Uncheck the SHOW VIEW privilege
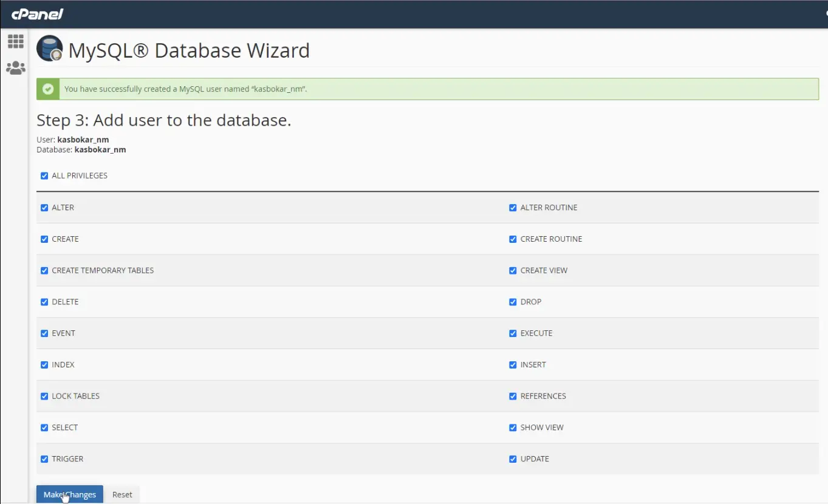Screen dimensions: 828x504 pyautogui.click(x=513, y=427)
